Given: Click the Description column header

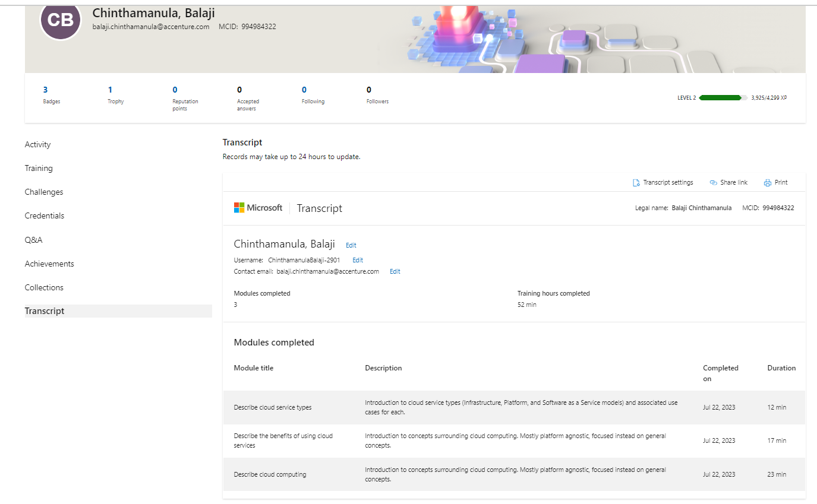Looking at the screenshot, I should pos(383,368).
